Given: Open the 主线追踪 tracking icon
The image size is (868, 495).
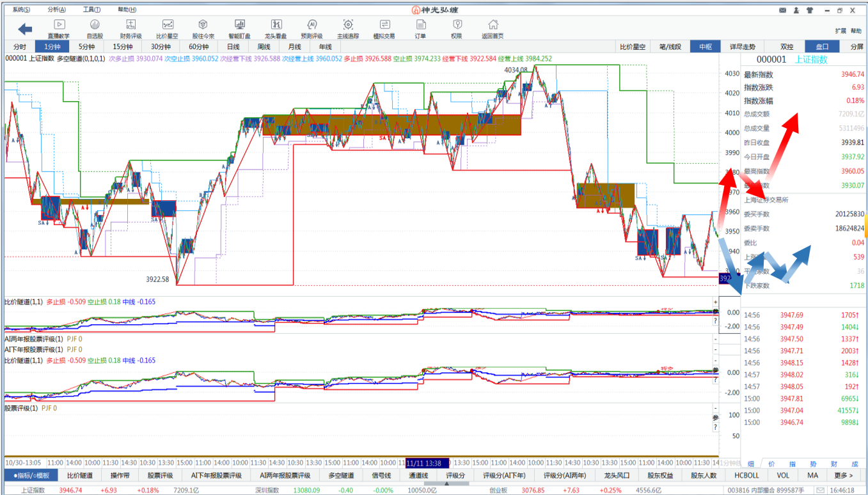Looking at the screenshot, I should click(348, 28).
